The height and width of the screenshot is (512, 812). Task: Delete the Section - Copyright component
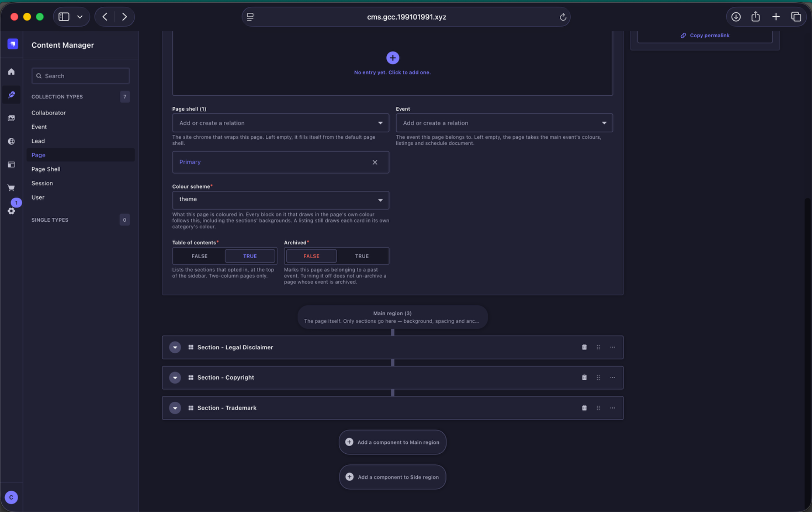click(x=584, y=378)
